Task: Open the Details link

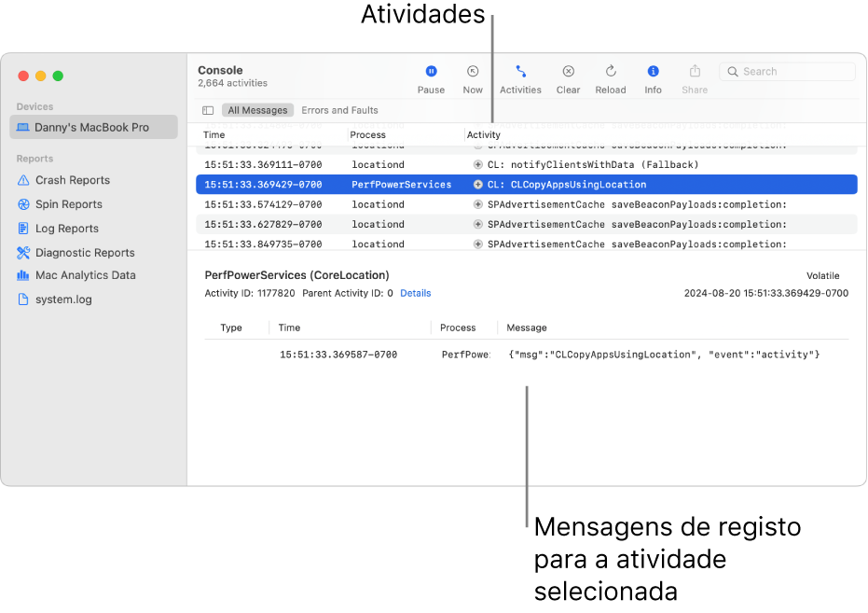Action: (415, 293)
